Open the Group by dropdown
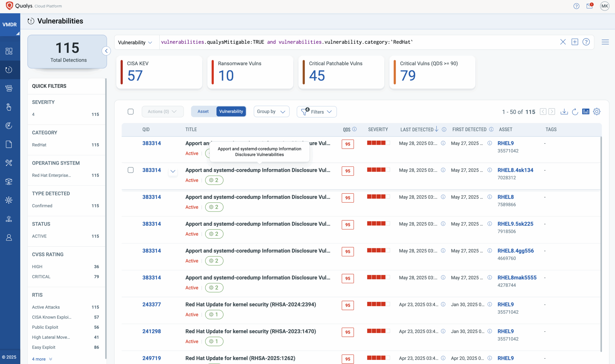 coord(271,112)
